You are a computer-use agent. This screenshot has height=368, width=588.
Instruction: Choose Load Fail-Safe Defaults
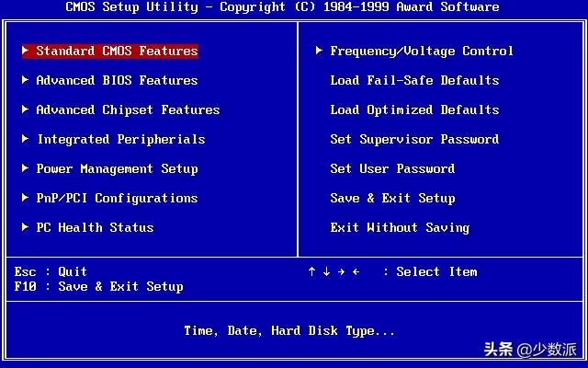[414, 80]
